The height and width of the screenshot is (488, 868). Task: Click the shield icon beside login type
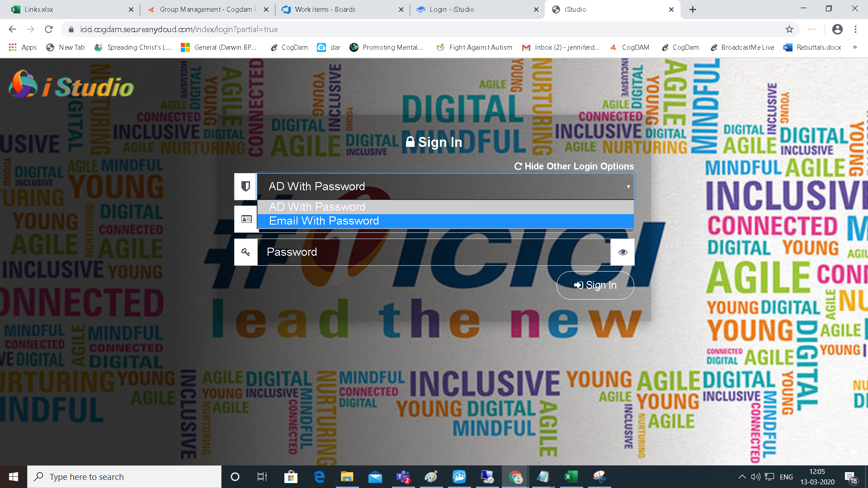(x=245, y=187)
